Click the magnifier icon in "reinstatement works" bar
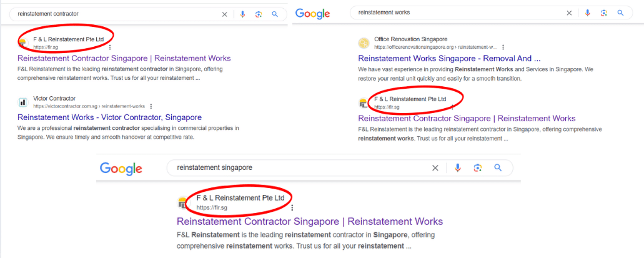 tap(620, 13)
